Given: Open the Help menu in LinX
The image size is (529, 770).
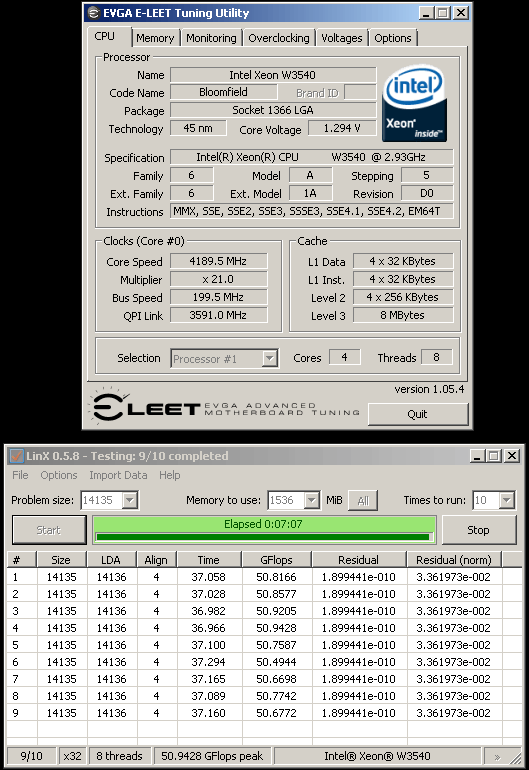Looking at the screenshot, I should click(169, 475).
